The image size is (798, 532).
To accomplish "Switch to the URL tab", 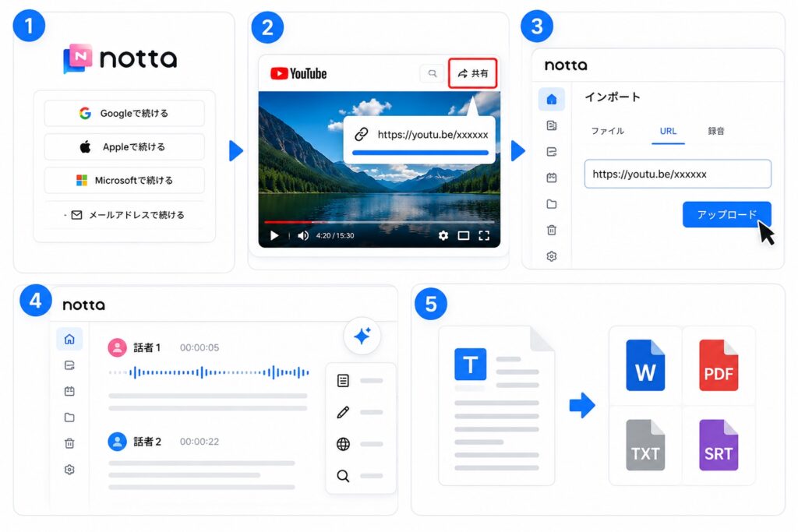I will click(668, 131).
